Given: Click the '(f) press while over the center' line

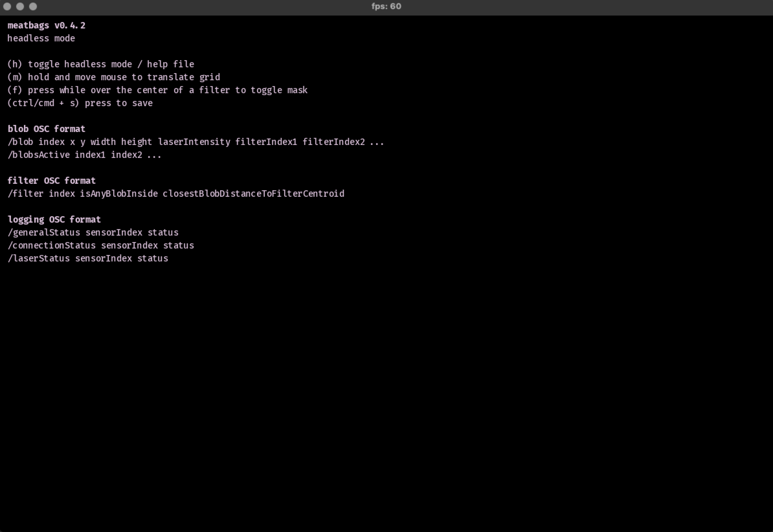Looking at the screenshot, I should point(157,90).
